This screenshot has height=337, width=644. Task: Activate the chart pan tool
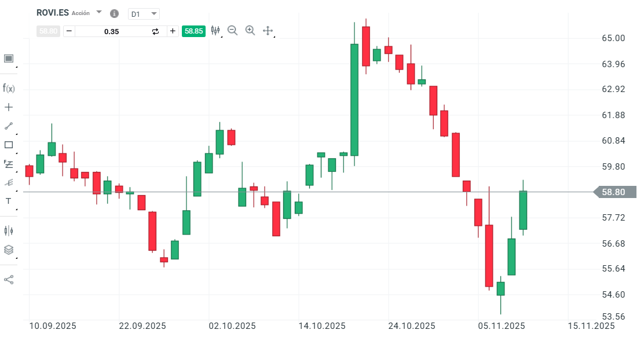[x=268, y=30]
